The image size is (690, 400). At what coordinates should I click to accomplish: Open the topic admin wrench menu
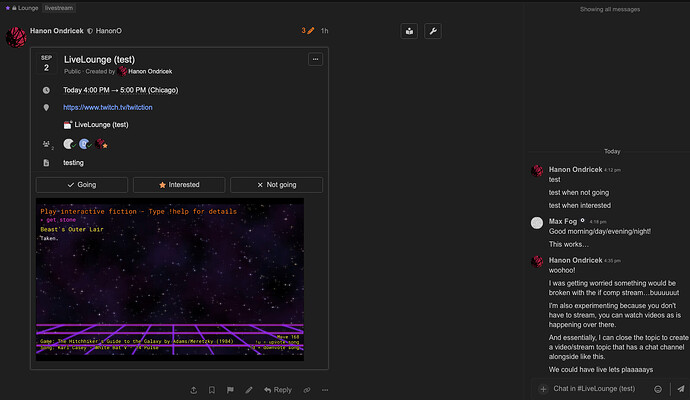pyautogui.click(x=433, y=31)
